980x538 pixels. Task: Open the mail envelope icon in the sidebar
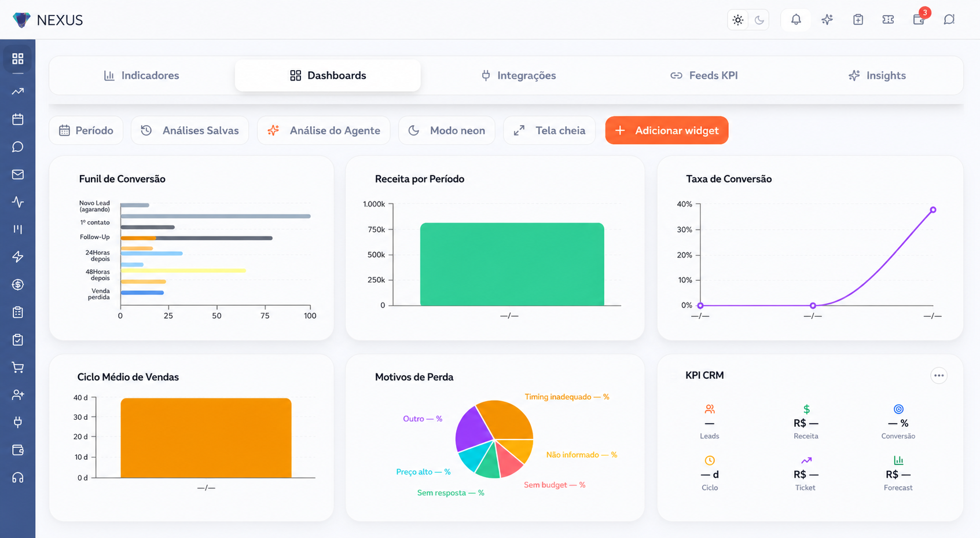tap(18, 174)
